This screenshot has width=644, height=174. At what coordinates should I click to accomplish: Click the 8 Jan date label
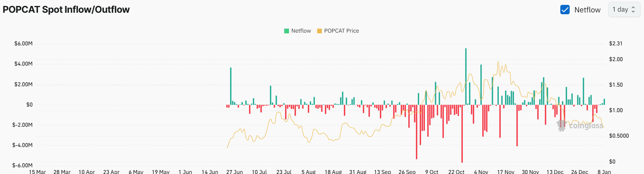point(604,171)
